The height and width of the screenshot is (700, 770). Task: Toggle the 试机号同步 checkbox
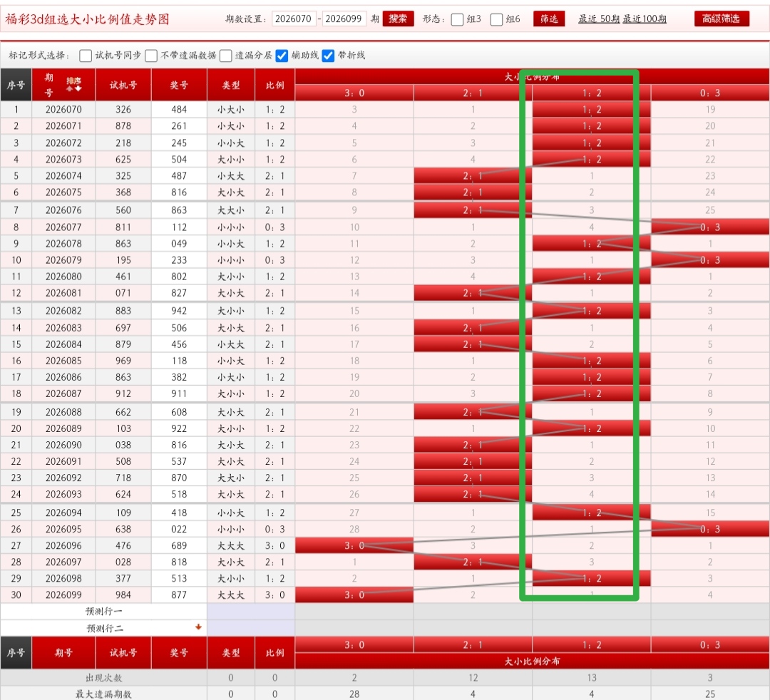point(86,55)
